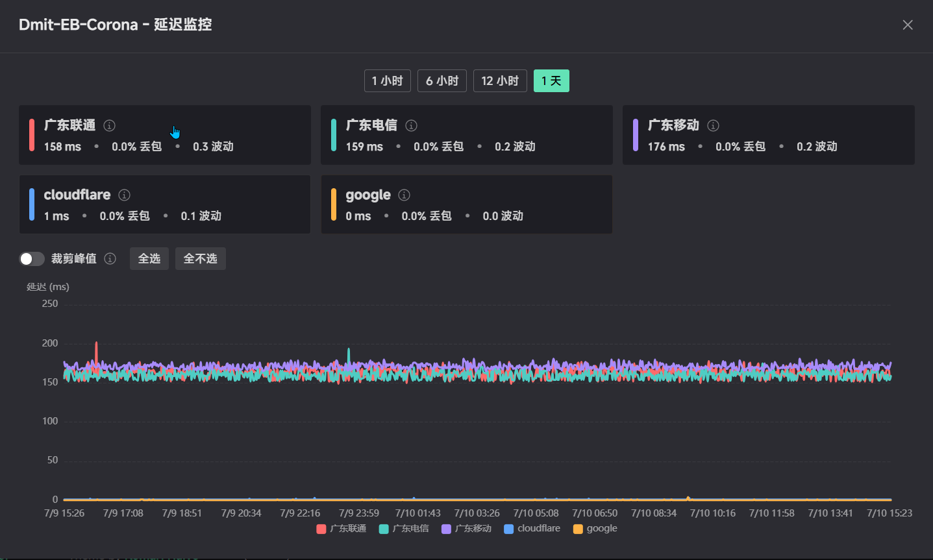The height and width of the screenshot is (560, 933).
Task: Select the 1 天 time range
Action: pyautogui.click(x=551, y=81)
